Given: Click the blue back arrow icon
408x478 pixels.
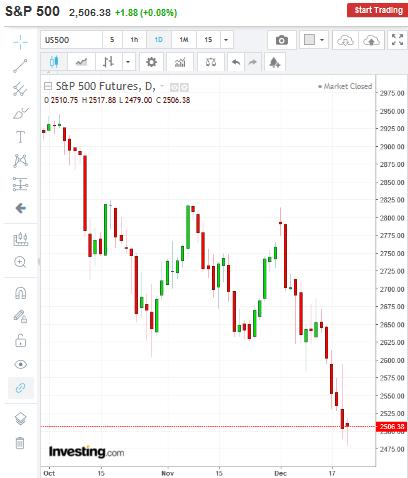Looking at the screenshot, I should tap(20, 208).
